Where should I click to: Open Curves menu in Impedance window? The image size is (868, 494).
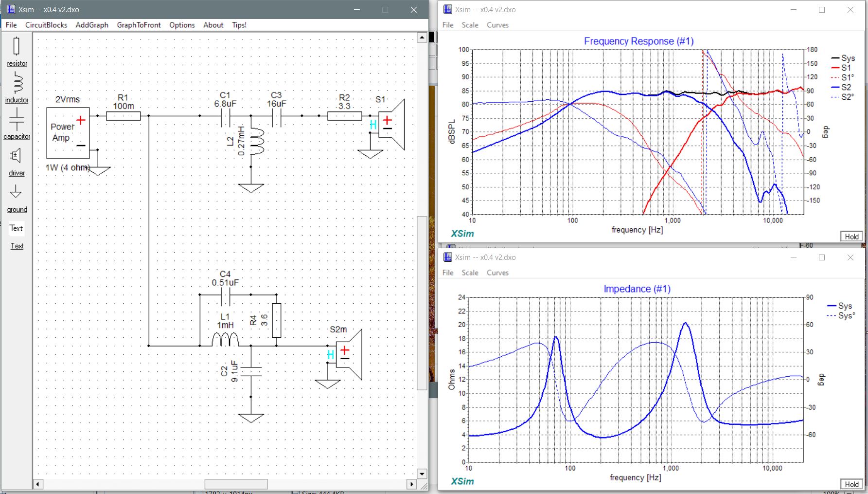click(x=497, y=273)
